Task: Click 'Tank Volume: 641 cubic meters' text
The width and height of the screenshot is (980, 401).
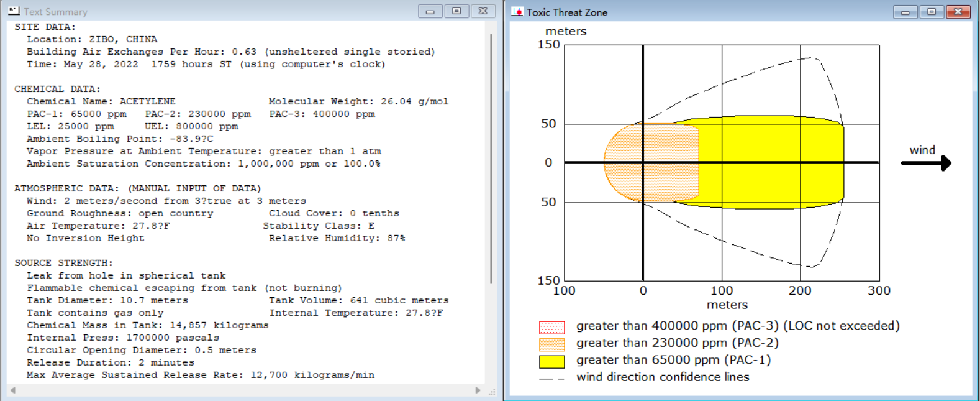Action: 359,300
